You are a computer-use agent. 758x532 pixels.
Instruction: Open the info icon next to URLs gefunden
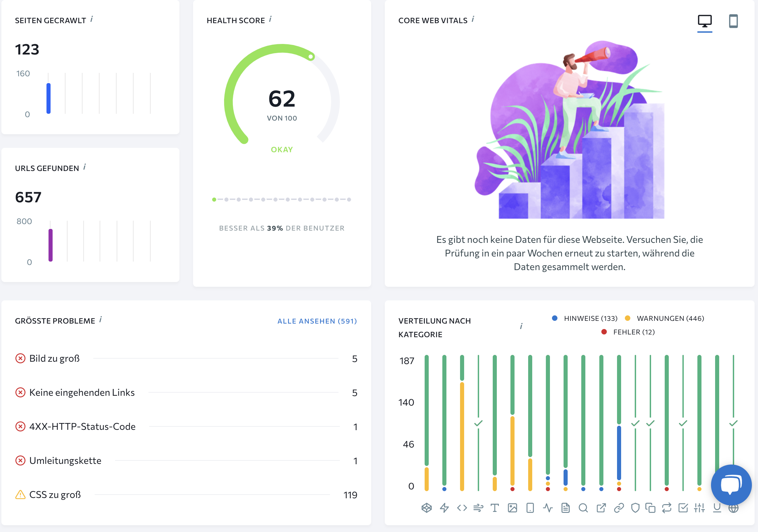pos(84,167)
